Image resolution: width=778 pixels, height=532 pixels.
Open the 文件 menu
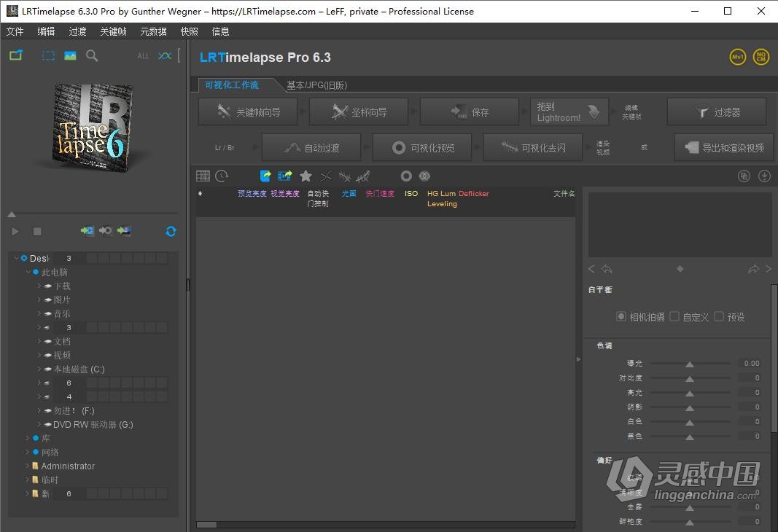pos(15,32)
